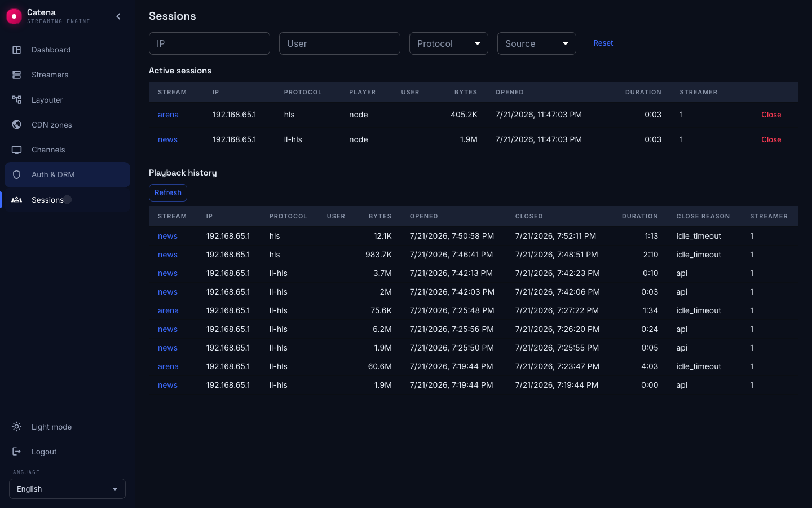
Task: Log out via the Logout item
Action: tap(67, 452)
